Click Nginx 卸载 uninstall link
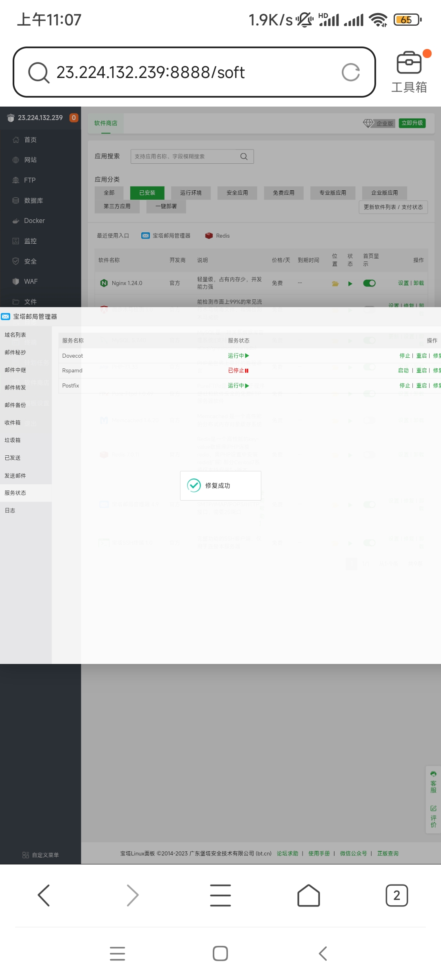Viewport: 441px width, 980px height. (x=419, y=283)
